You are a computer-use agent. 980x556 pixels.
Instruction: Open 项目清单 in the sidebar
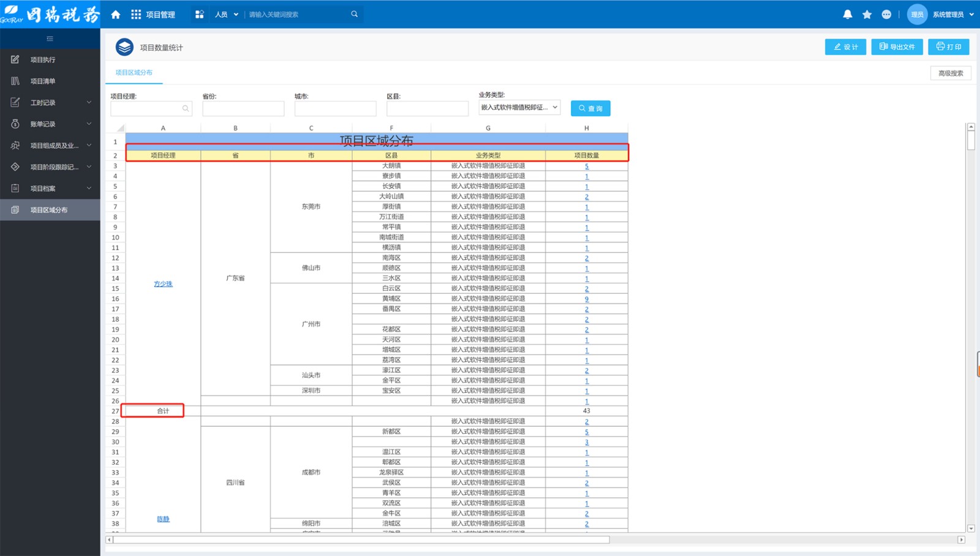50,81
